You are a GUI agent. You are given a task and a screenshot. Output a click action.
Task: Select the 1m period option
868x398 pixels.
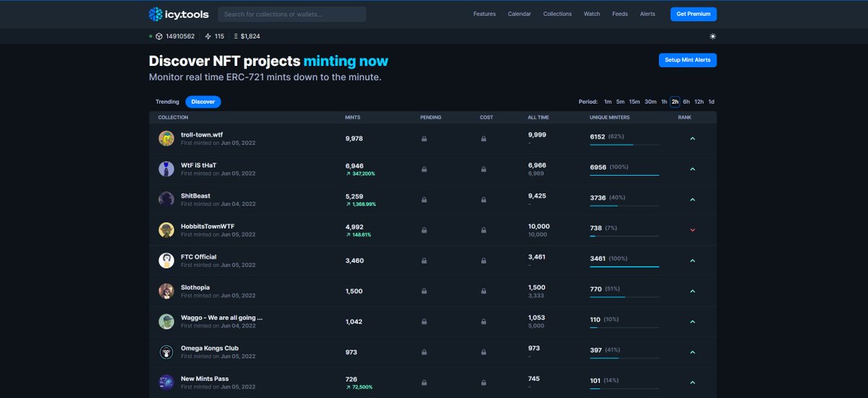(608, 102)
